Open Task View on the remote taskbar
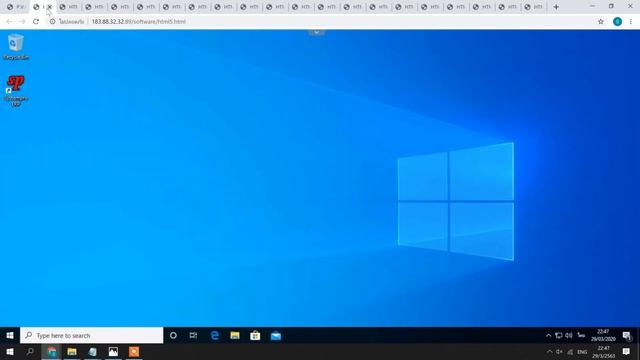 pos(193,336)
